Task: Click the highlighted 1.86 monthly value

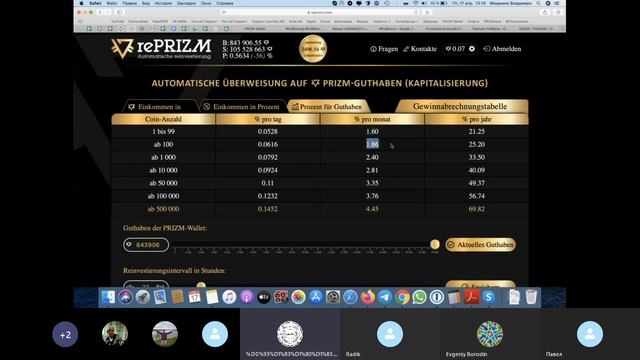Action: 372,144
